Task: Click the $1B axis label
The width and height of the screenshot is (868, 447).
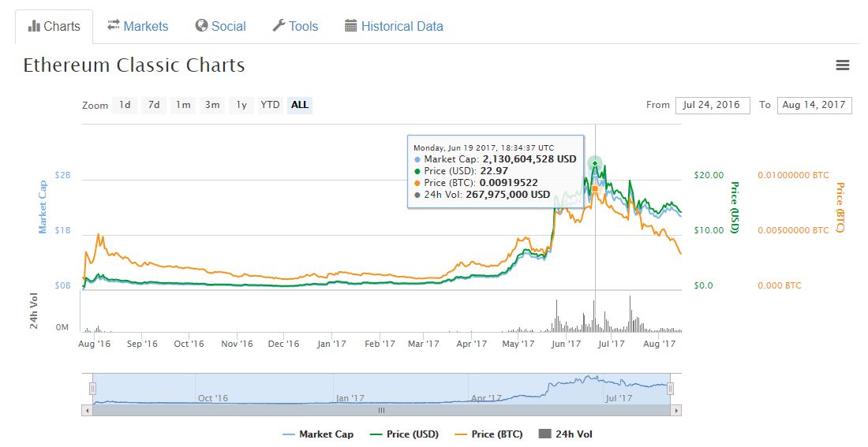Action: pos(62,230)
